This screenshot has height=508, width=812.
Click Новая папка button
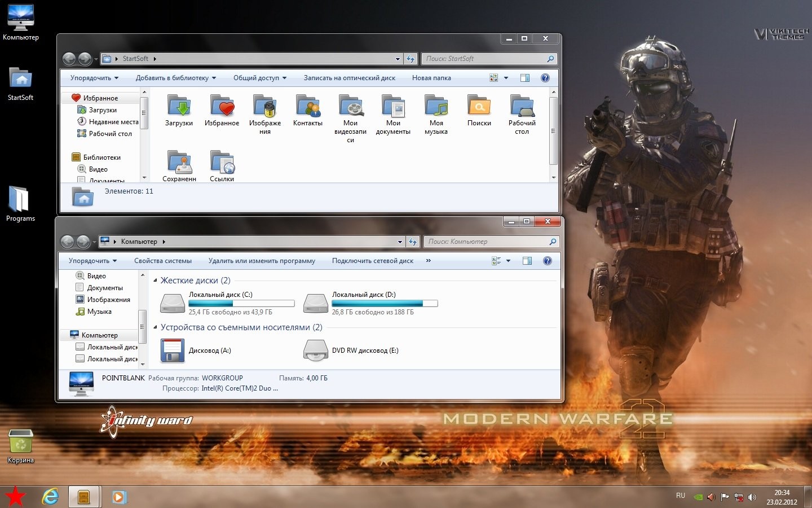pyautogui.click(x=431, y=78)
